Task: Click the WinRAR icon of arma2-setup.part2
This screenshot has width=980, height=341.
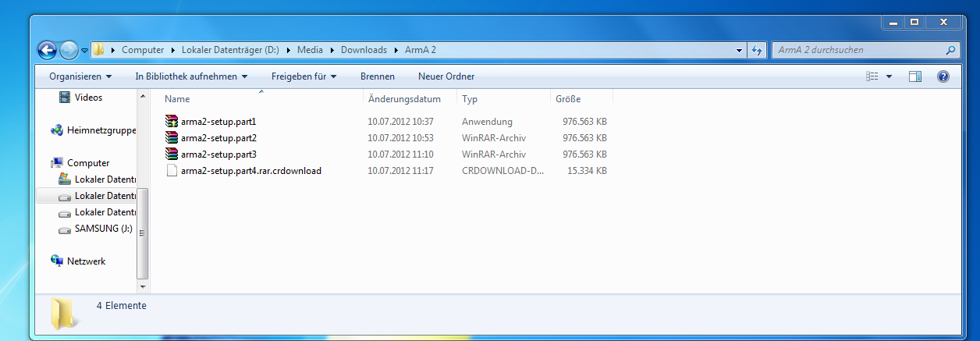Action: coord(172,138)
